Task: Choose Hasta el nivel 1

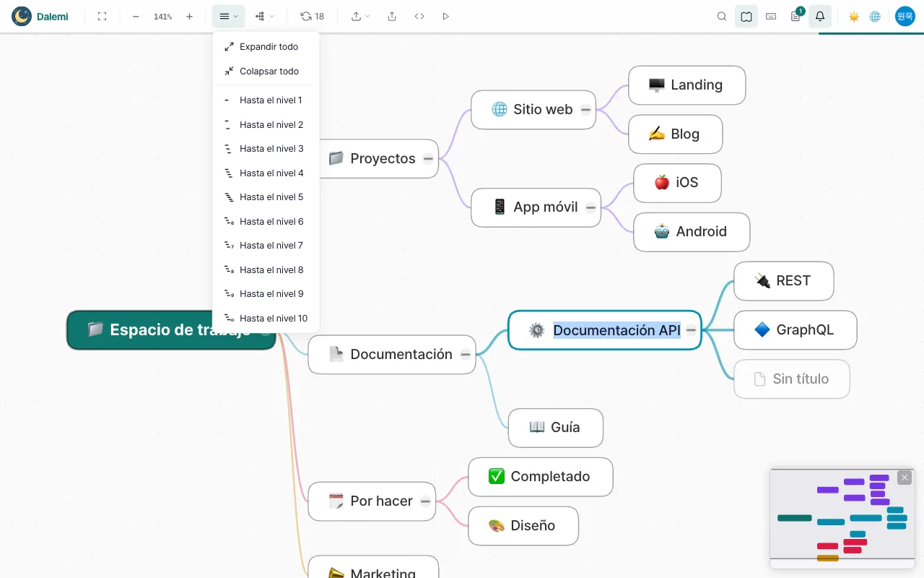Action: [x=266, y=100]
